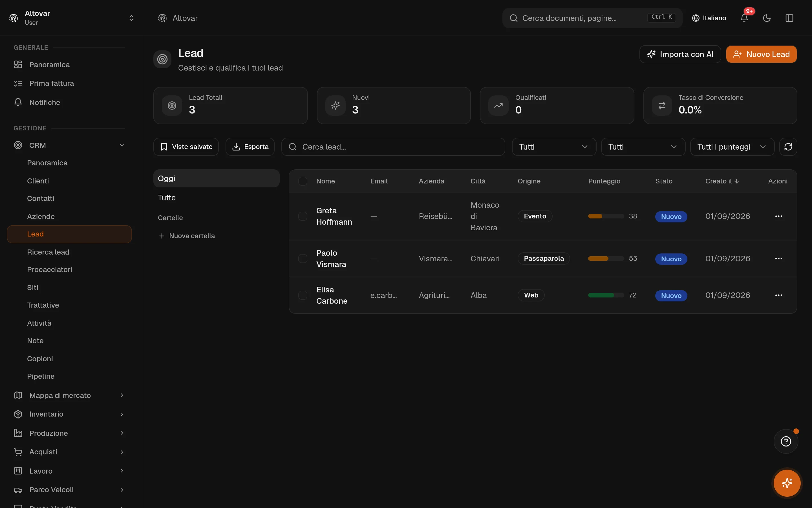Screen dimensions: 812x508
Task: Click the globe Italiano language selector
Action: click(x=709, y=18)
